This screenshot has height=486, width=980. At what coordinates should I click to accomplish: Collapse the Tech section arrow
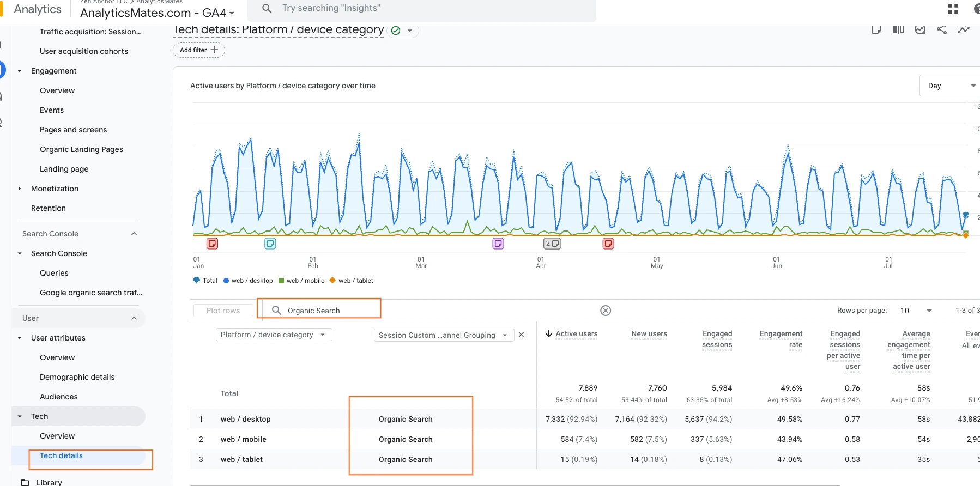(x=20, y=416)
